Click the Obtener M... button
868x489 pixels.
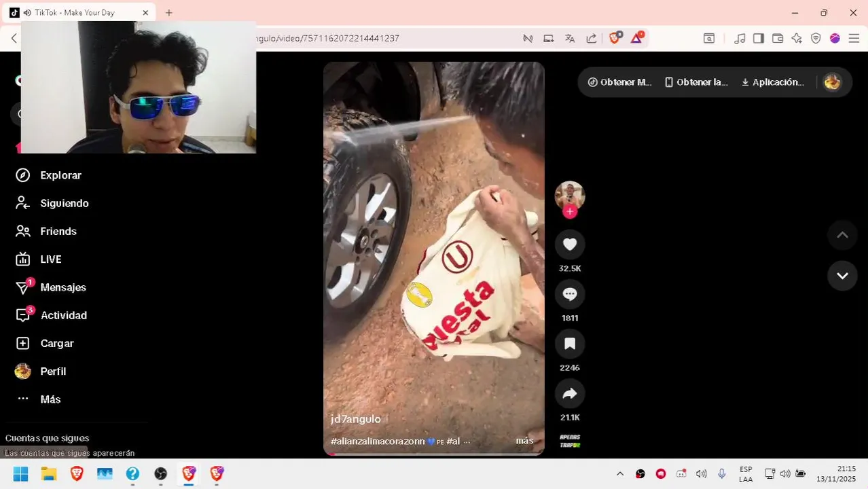(x=619, y=82)
